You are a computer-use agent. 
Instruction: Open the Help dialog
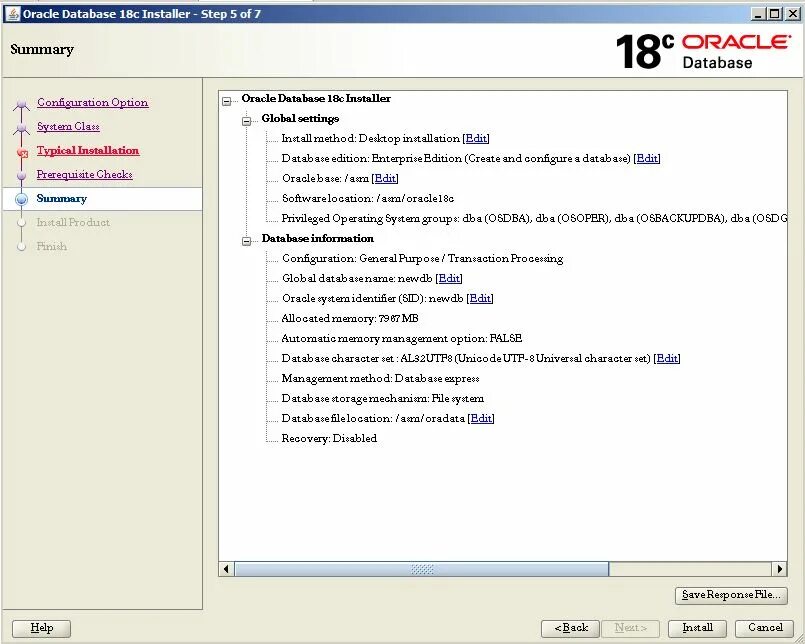pyautogui.click(x=40, y=628)
